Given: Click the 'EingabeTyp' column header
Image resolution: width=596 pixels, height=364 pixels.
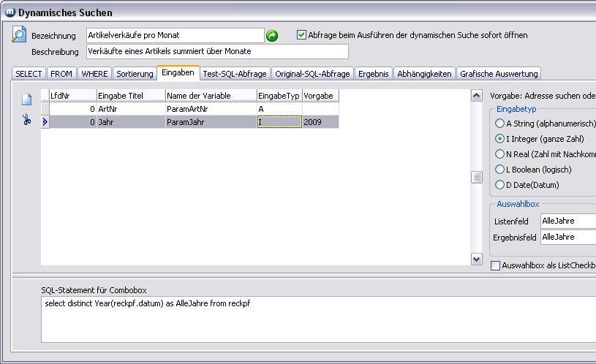Looking at the screenshot, I should (279, 96).
